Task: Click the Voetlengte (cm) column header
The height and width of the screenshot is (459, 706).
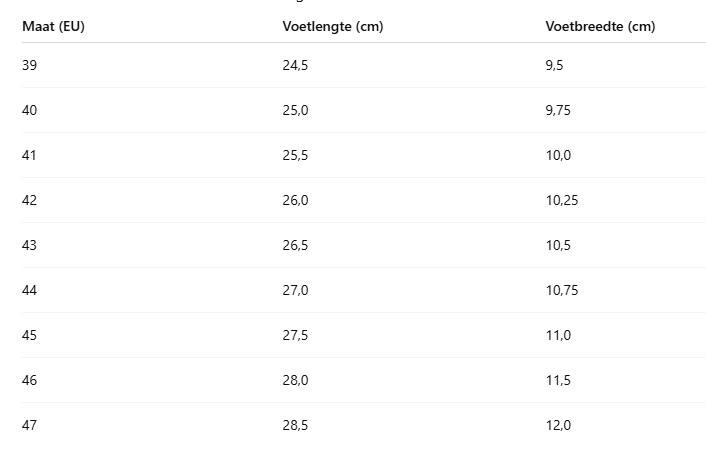Action: [333, 27]
